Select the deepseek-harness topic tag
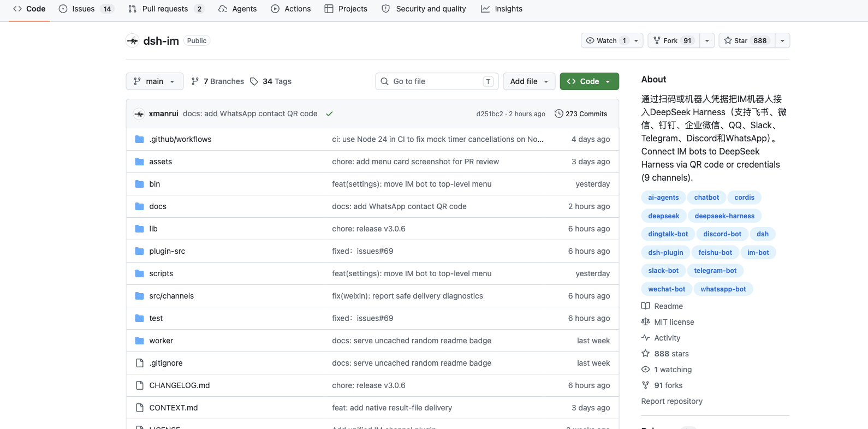 (x=724, y=216)
